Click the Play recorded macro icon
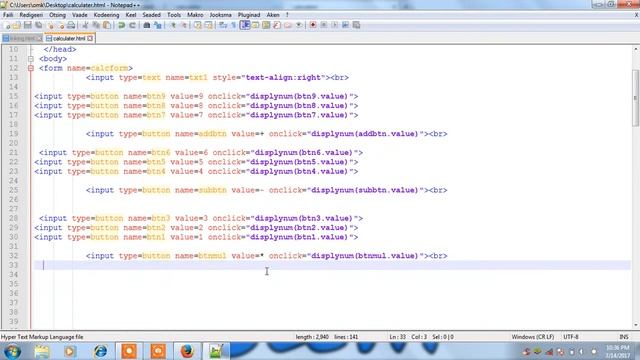The height and width of the screenshot is (360, 640). click(x=335, y=25)
